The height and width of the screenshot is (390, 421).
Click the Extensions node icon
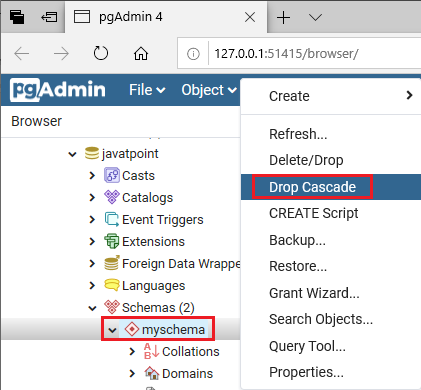[x=112, y=241]
